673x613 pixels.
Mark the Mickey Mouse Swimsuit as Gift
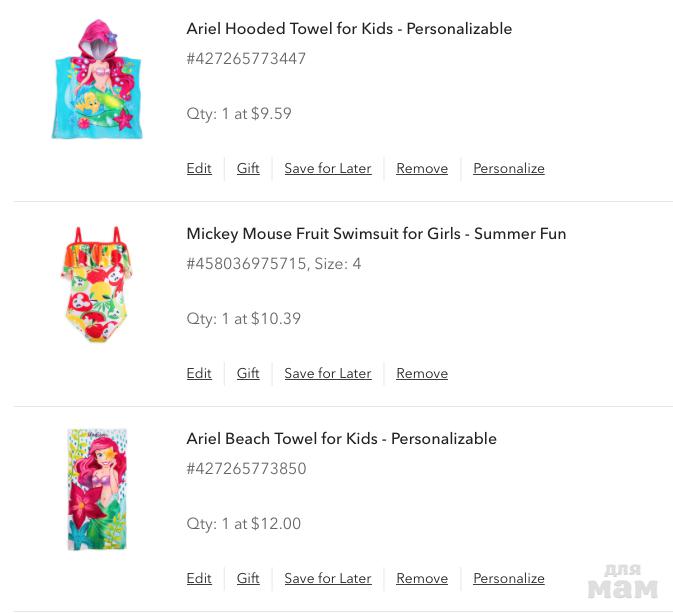248,373
